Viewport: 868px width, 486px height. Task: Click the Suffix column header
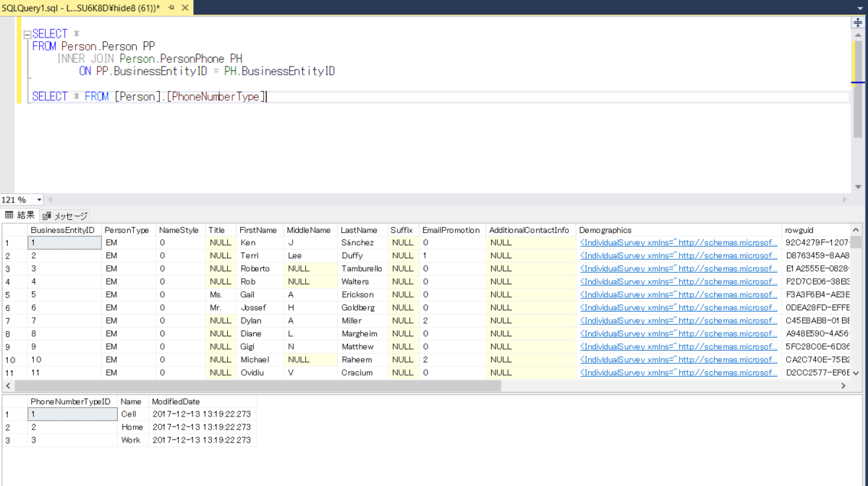pos(404,230)
